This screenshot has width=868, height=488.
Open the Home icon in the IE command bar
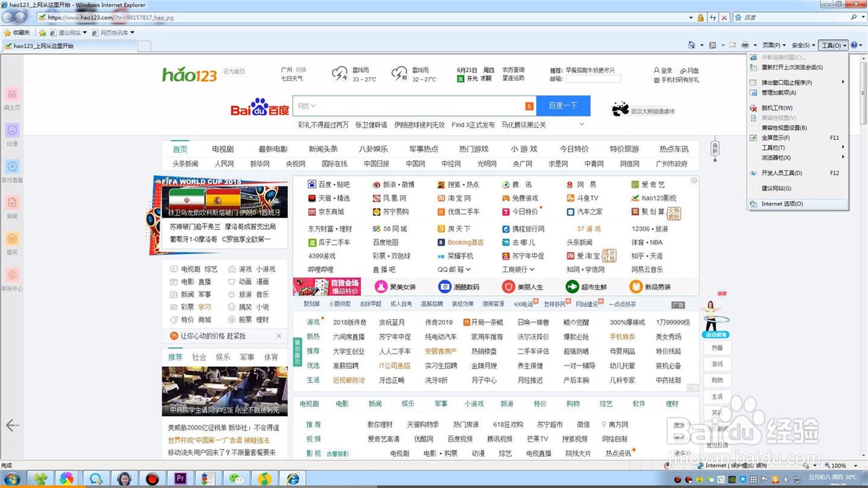tap(692, 45)
